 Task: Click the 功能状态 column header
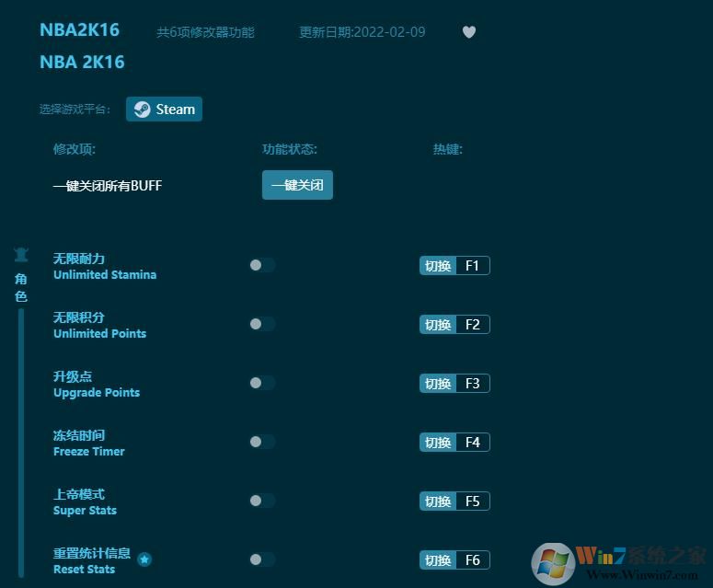(x=290, y=149)
